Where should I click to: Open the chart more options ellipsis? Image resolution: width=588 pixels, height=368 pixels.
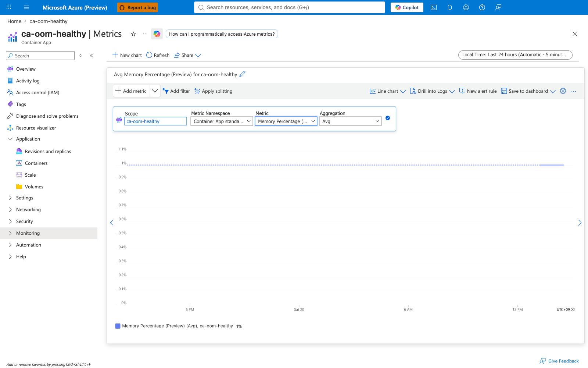pos(573,91)
